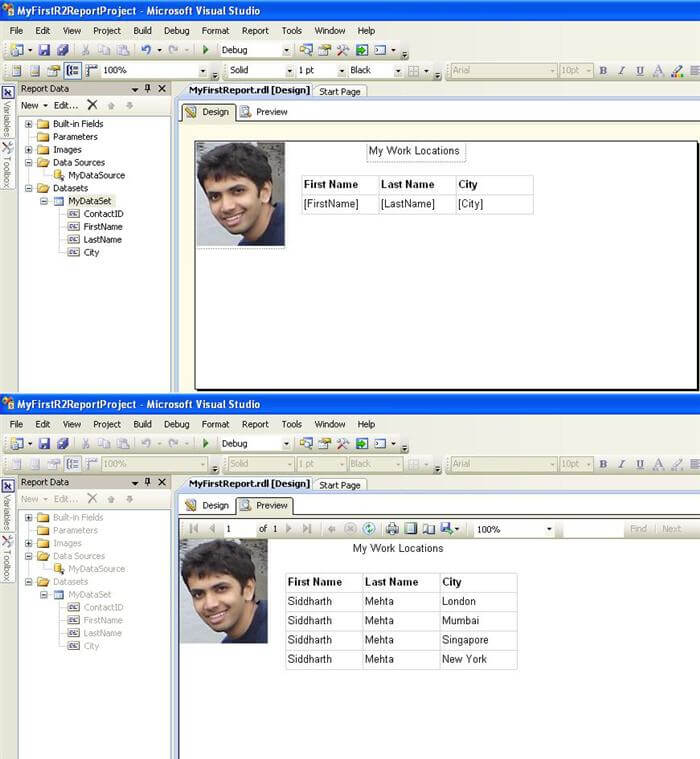Click the First Page arrow in preview toolbar

tap(194, 529)
